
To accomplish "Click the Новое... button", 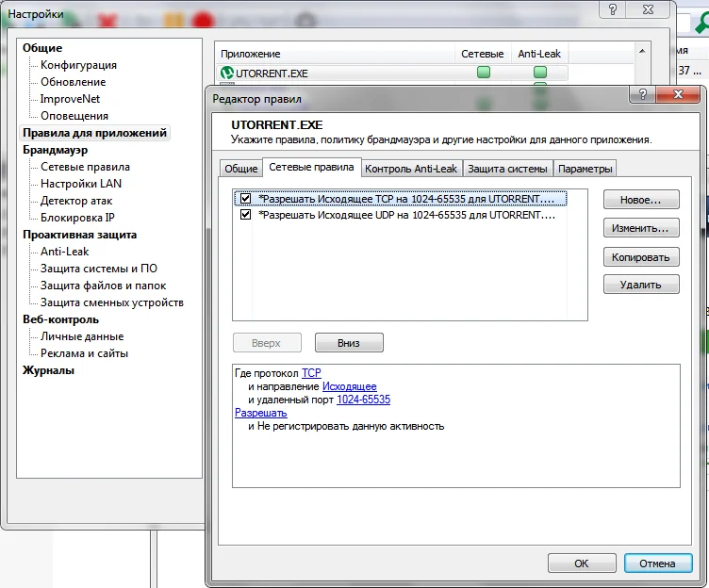I will point(641,200).
